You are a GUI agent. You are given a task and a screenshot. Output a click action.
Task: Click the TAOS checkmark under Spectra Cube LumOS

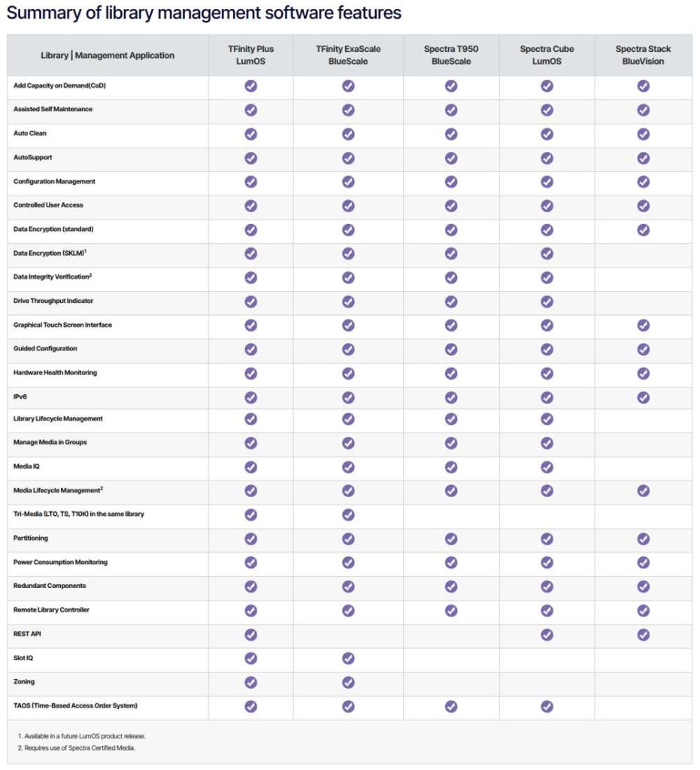[547, 706]
